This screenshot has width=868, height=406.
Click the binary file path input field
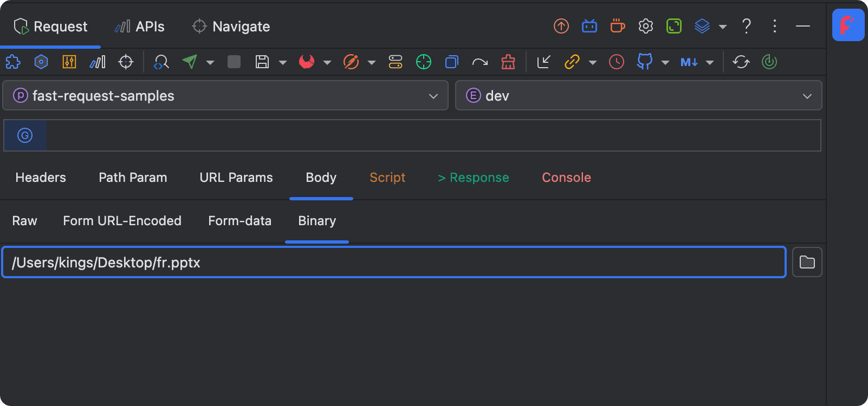point(394,263)
